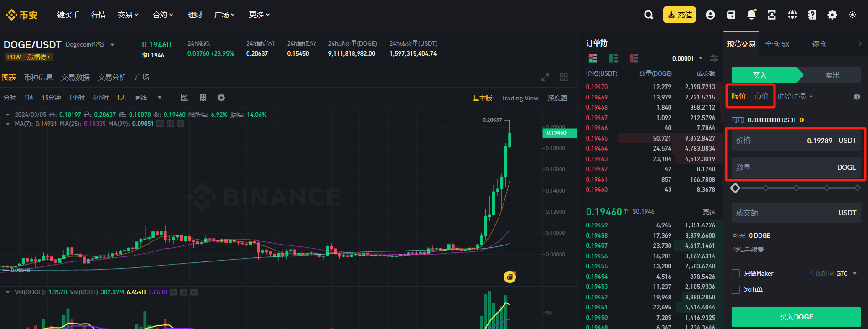Expand the 广场 menu in navigation
Image resolution: width=868 pixels, height=329 pixels.
pos(224,15)
